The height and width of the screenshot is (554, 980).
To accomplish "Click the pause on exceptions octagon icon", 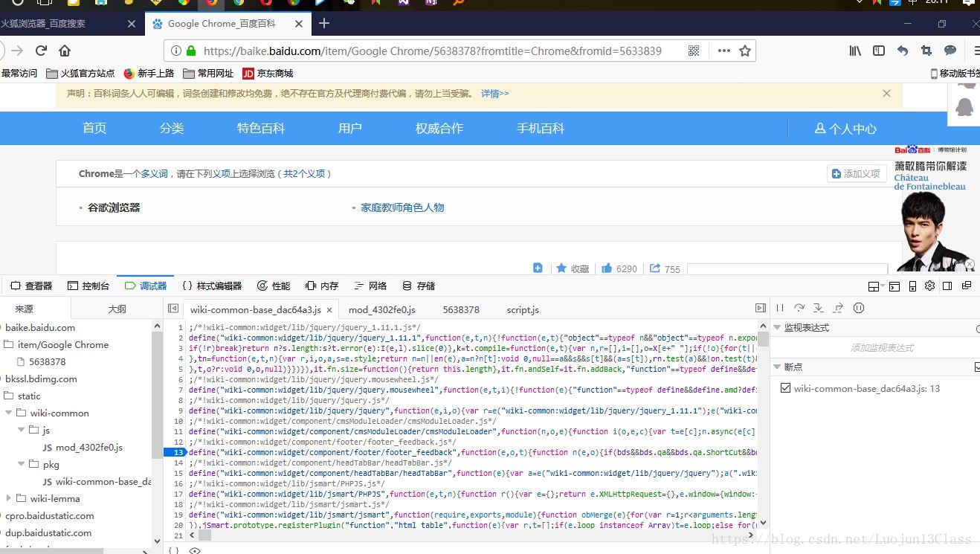I will tap(859, 309).
